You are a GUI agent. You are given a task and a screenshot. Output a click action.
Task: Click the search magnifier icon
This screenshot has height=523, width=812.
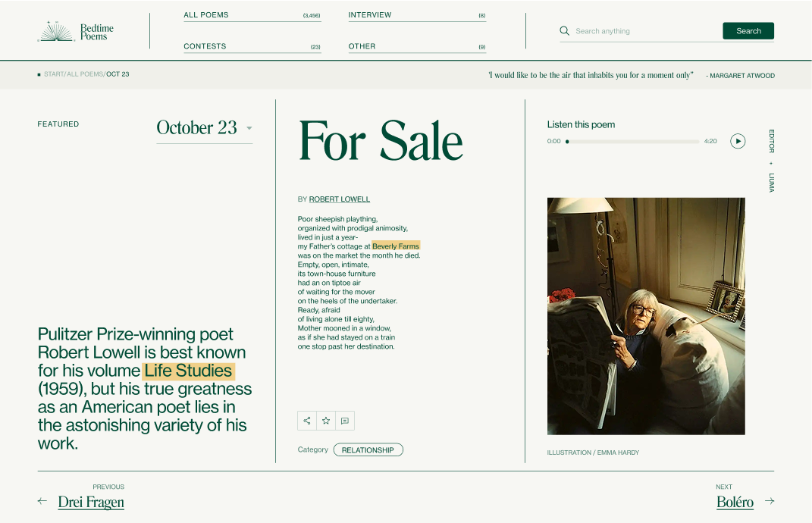coord(565,31)
